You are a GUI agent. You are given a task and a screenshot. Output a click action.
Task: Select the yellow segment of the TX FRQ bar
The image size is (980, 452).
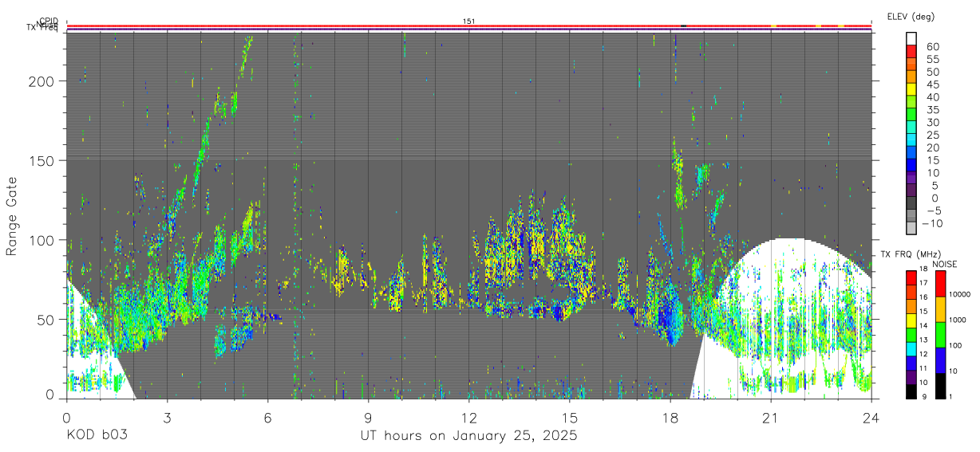tap(911, 320)
